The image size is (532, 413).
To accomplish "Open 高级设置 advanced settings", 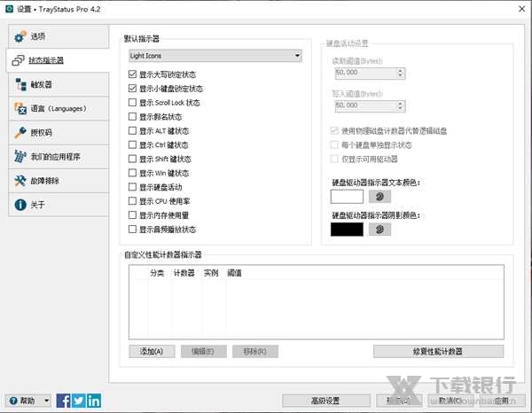I will pos(326,401).
